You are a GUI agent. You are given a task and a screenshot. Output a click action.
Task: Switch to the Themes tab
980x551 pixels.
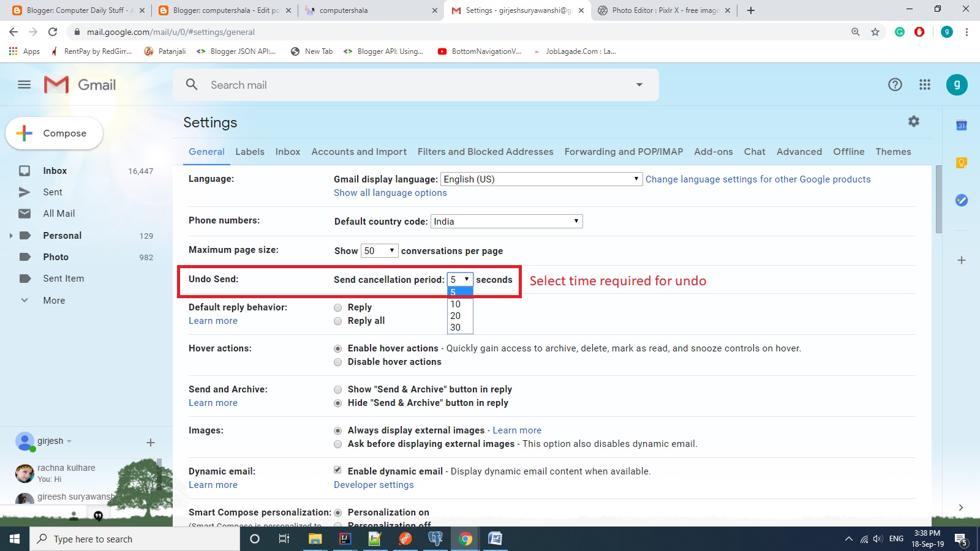pyautogui.click(x=893, y=152)
